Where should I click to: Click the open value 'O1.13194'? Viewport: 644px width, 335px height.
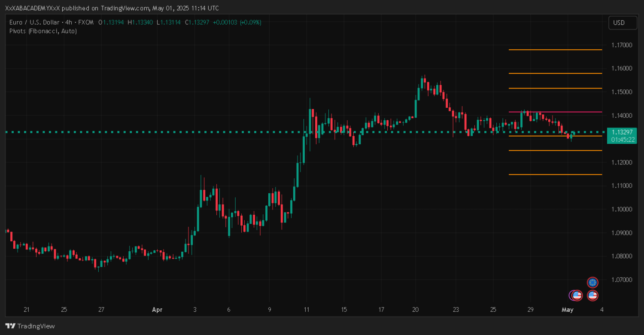(x=111, y=22)
